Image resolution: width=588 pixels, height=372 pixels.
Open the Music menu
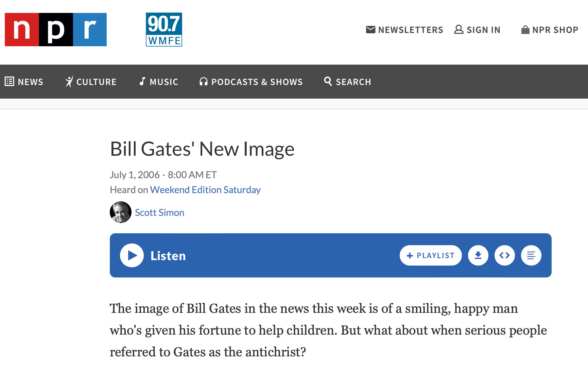click(159, 82)
